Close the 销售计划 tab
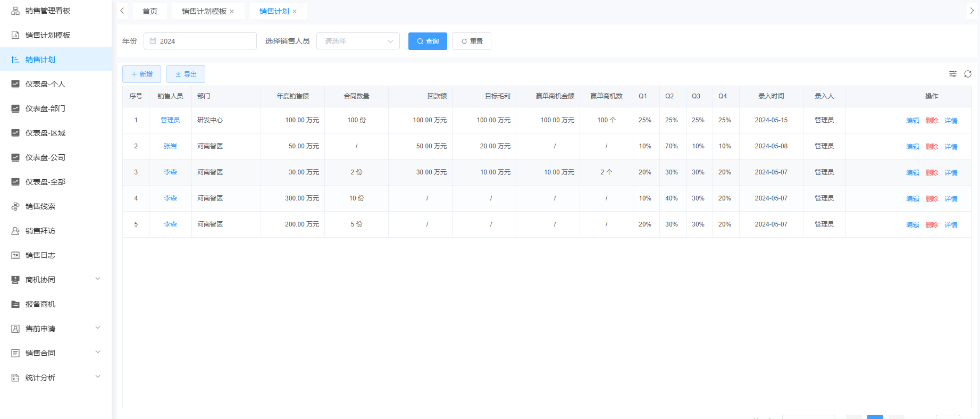 [295, 11]
